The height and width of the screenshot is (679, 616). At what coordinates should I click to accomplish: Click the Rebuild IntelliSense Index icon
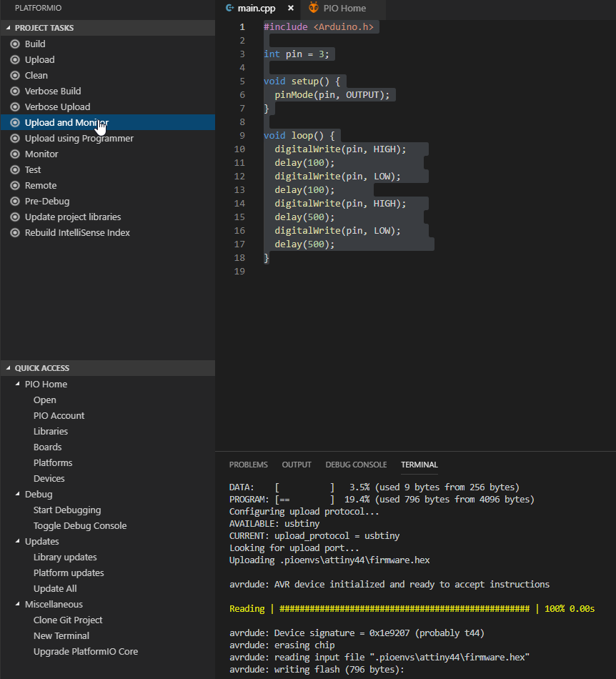coord(15,233)
